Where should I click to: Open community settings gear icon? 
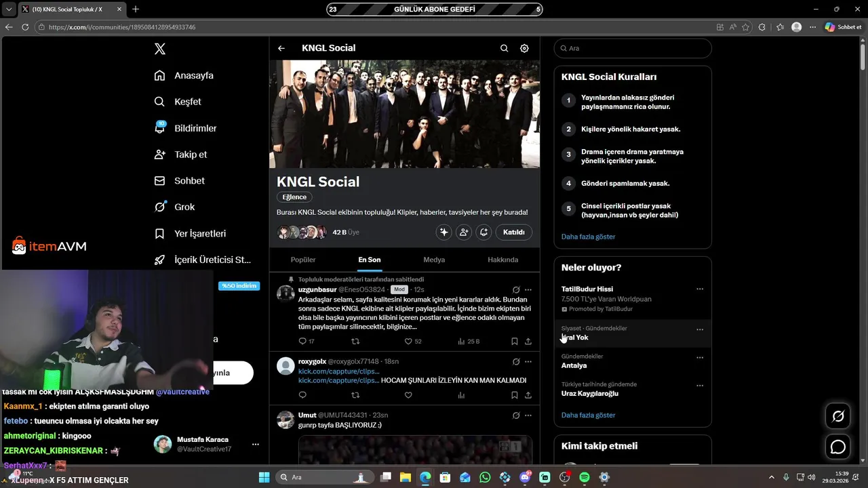coord(524,48)
